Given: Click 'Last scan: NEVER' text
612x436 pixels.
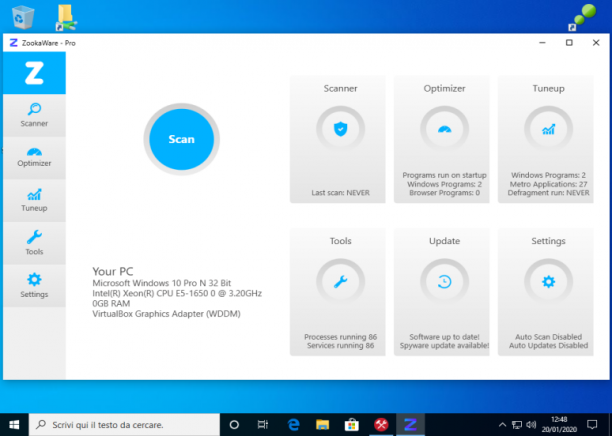Looking at the screenshot, I should point(340,193).
